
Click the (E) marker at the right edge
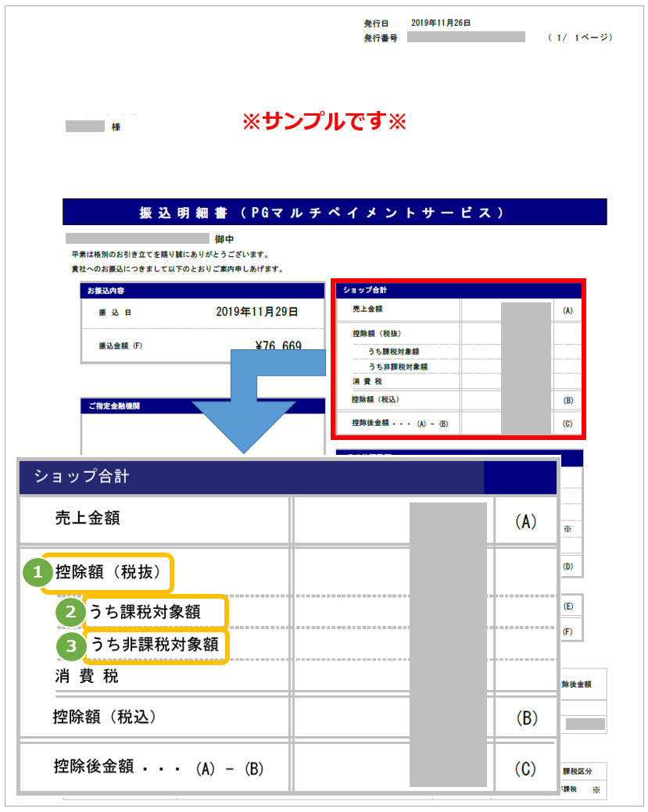point(567,606)
